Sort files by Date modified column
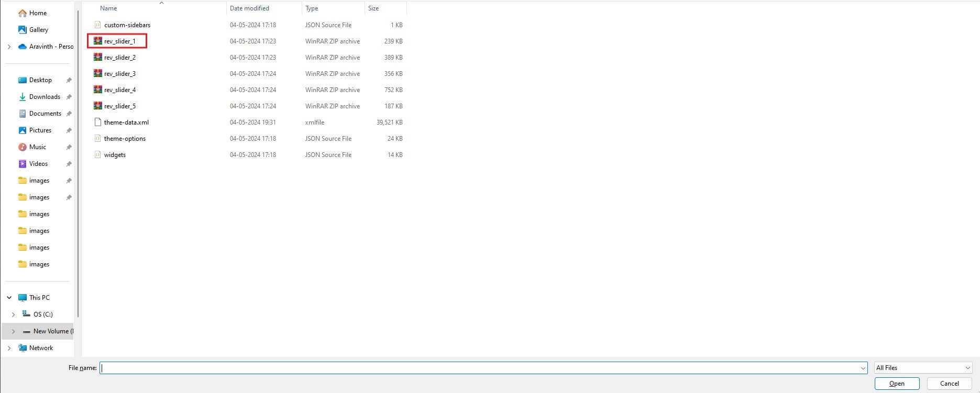 pos(249,8)
